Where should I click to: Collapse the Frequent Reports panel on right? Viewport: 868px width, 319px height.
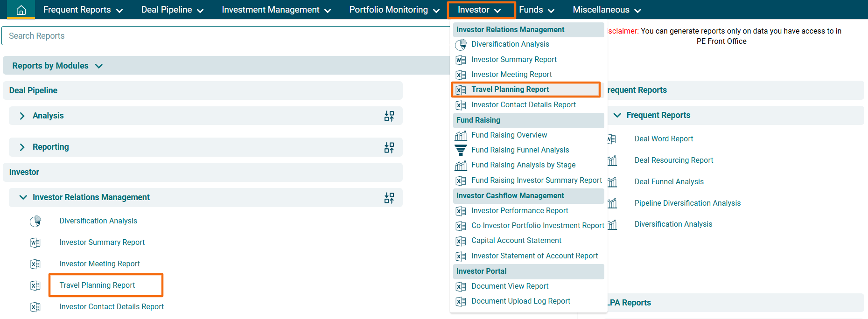tap(617, 115)
